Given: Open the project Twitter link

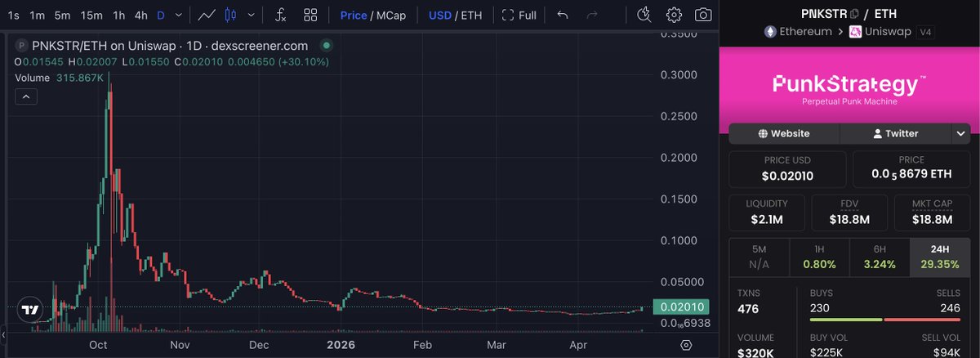Looking at the screenshot, I should click(896, 133).
